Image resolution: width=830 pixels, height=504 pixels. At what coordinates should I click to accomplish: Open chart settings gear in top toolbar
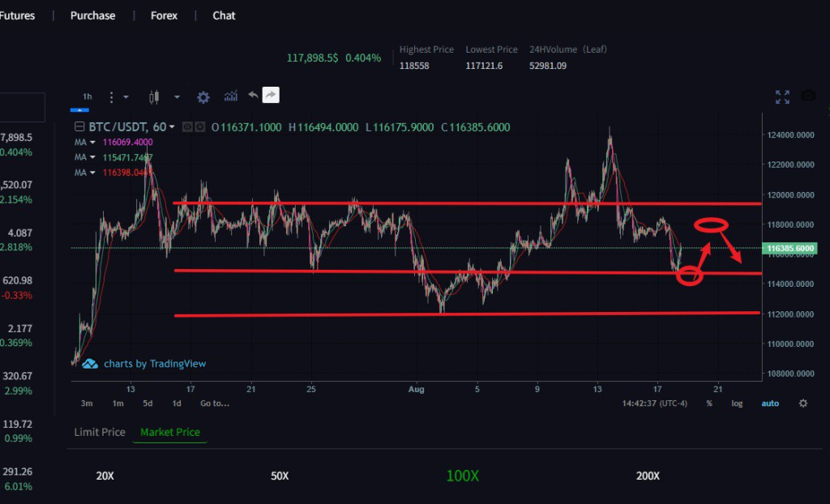[203, 97]
